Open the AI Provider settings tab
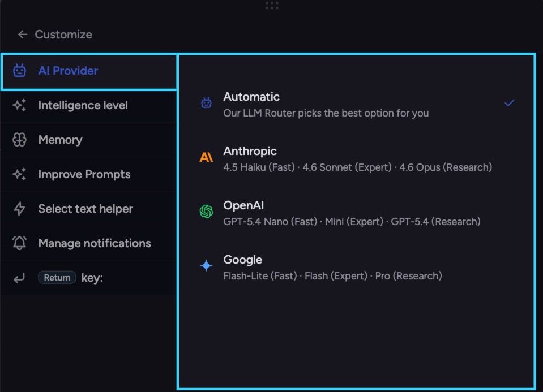 coord(89,72)
